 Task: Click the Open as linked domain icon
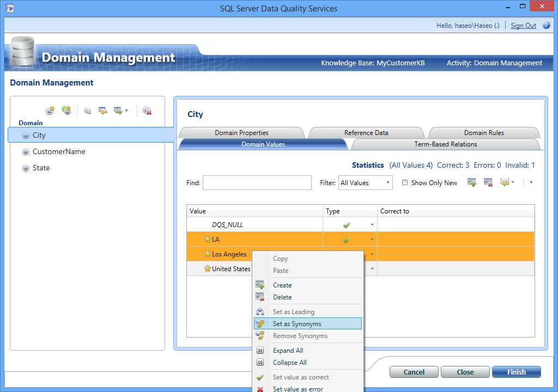tap(103, 111)
